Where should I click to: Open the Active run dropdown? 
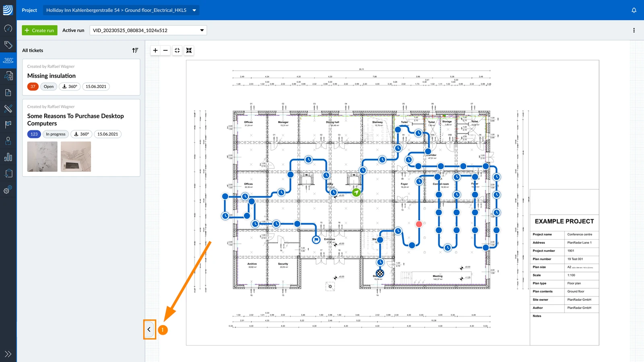click(148, 30)
